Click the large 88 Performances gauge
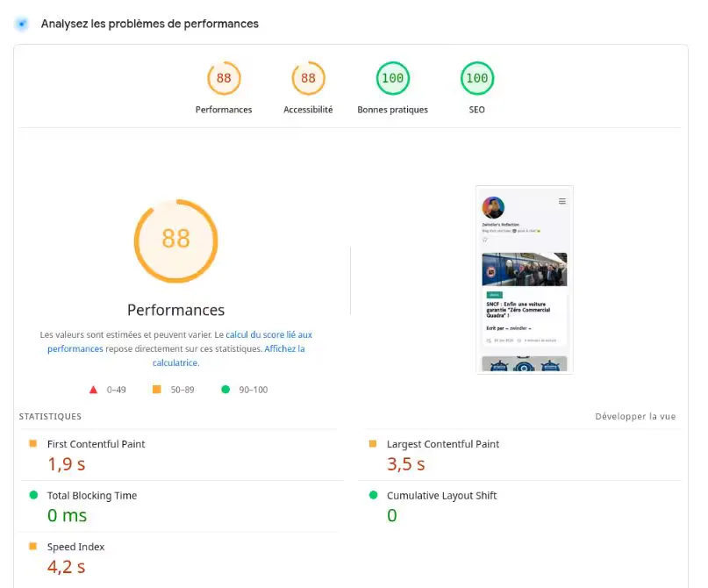708x588 pixels. click(x=175, y=240)
